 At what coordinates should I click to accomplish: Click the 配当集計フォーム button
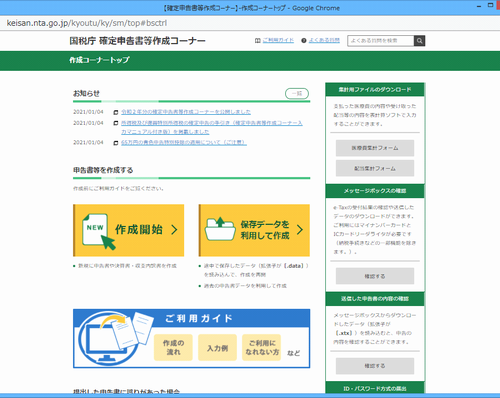click(x=375, y=168)
